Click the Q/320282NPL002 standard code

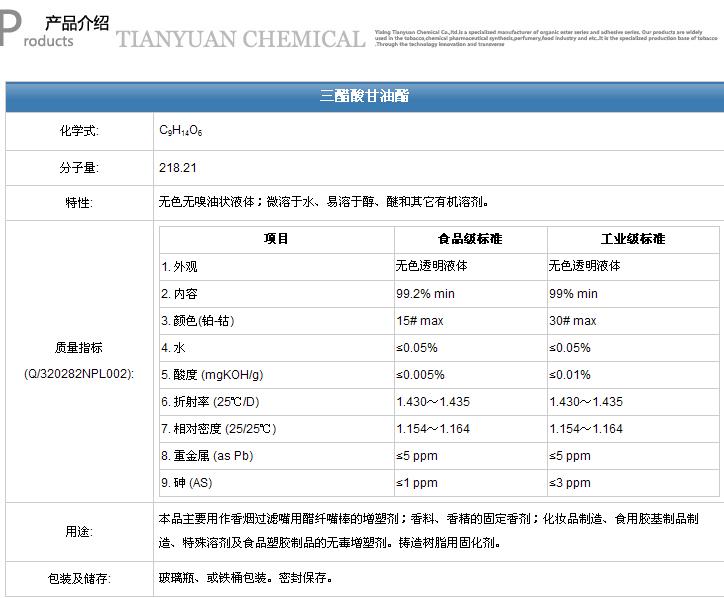click(x=79, y=374)
